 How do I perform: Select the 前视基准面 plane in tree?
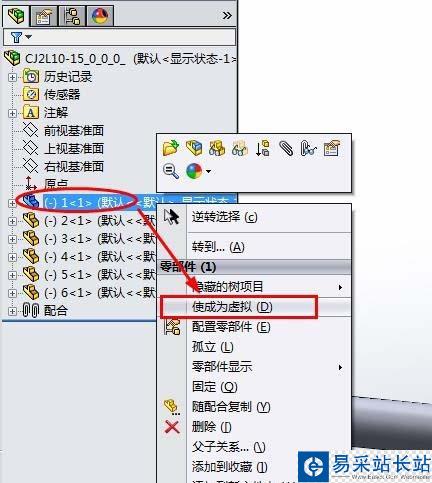(74, 131)
